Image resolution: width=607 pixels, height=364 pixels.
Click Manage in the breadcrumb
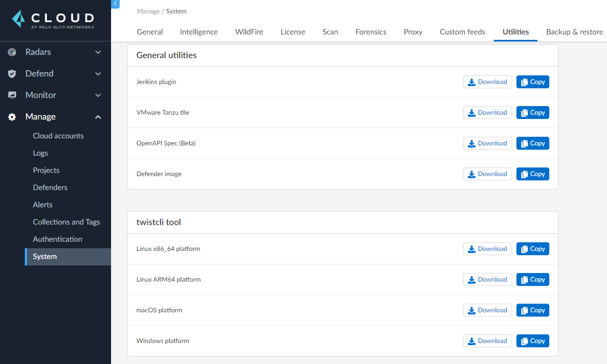click(148, 11)
